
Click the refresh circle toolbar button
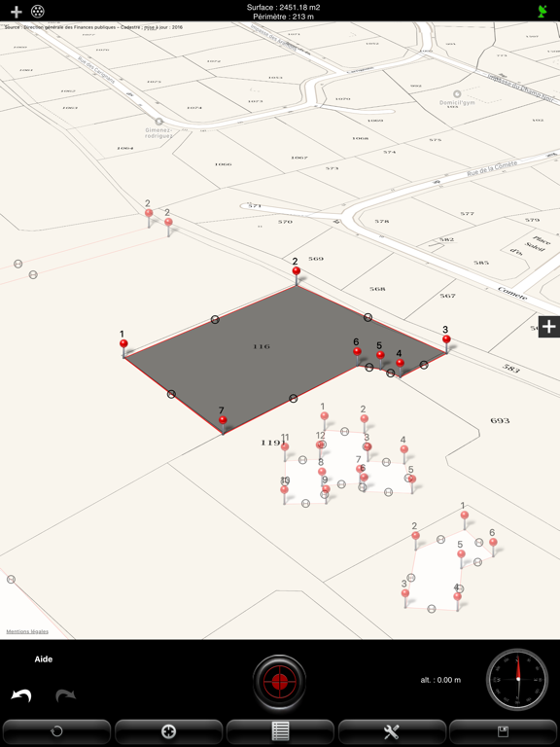pos(56,731)
